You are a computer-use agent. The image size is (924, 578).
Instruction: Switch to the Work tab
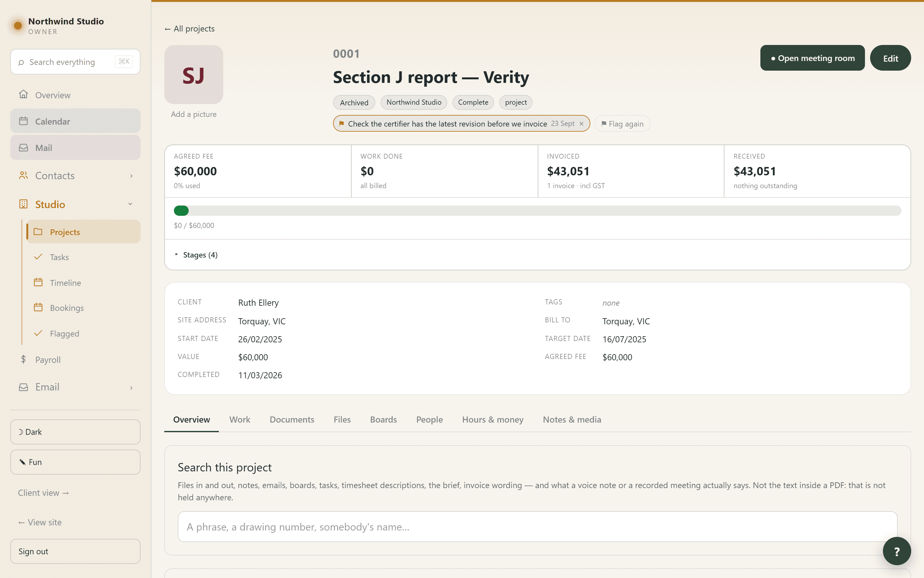[x=240, y=419]
